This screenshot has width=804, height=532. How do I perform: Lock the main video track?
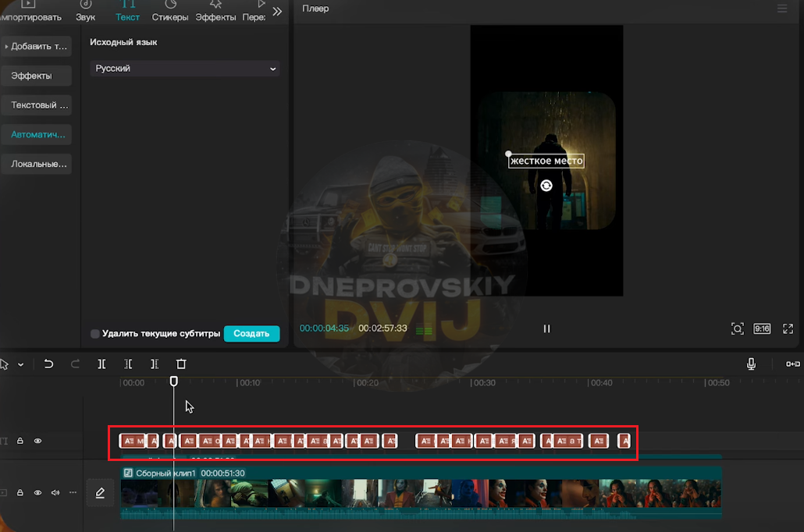(x=20, y=492)
